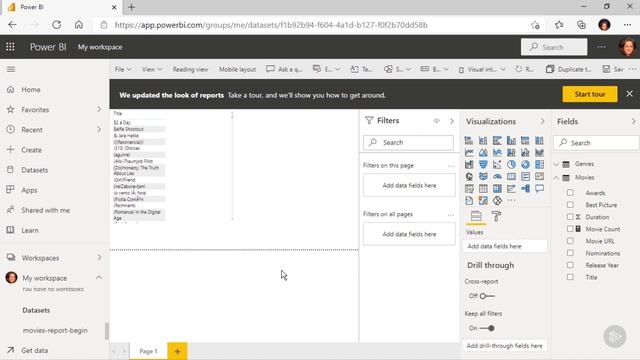Select the Scatter chart visualization
This screenshot has height=360, width=640.
tap(497, 164)
